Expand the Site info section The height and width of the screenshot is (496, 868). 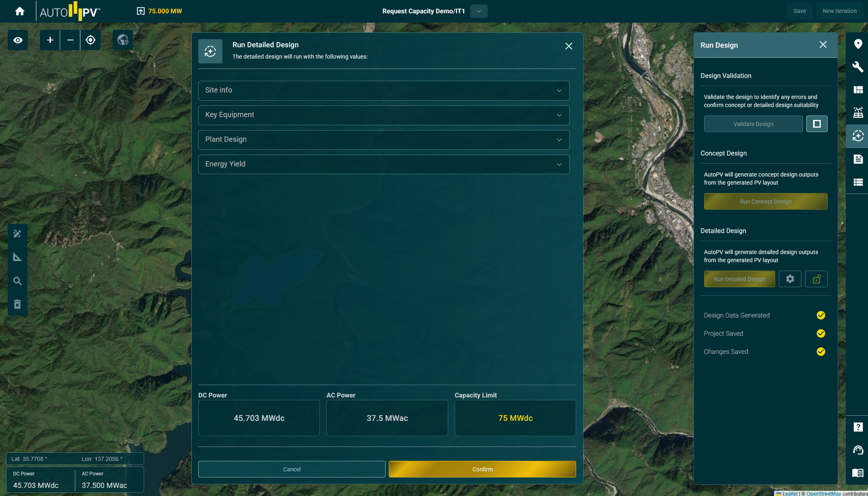tap(384, 90)
